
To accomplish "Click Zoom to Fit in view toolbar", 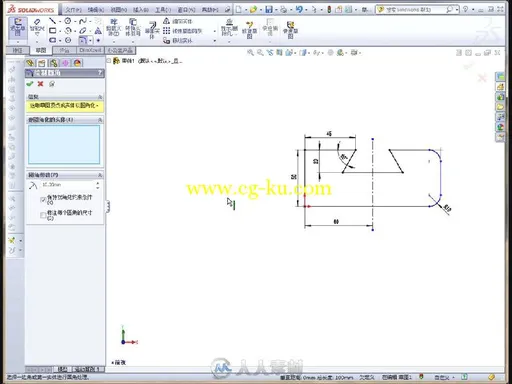I will [x=250, y=52].
